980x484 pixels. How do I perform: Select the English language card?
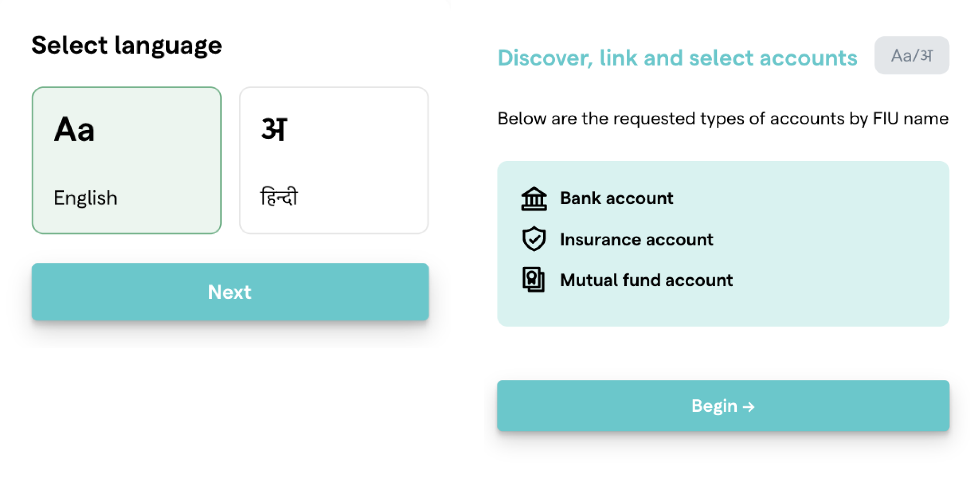127,160
